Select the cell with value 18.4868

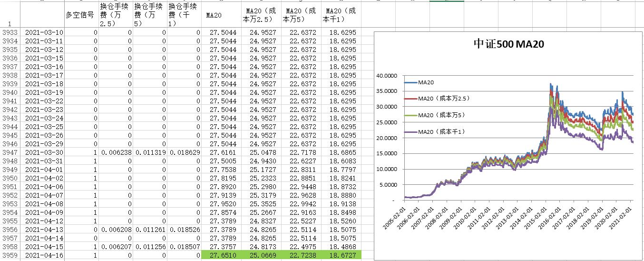point(342,247)
